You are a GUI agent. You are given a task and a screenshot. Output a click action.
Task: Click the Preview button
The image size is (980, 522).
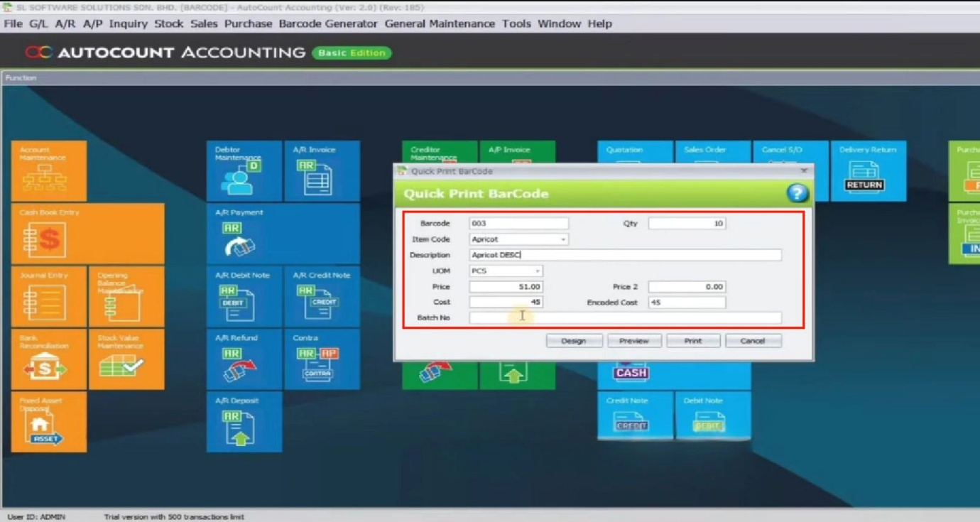[x=633, y=341]
